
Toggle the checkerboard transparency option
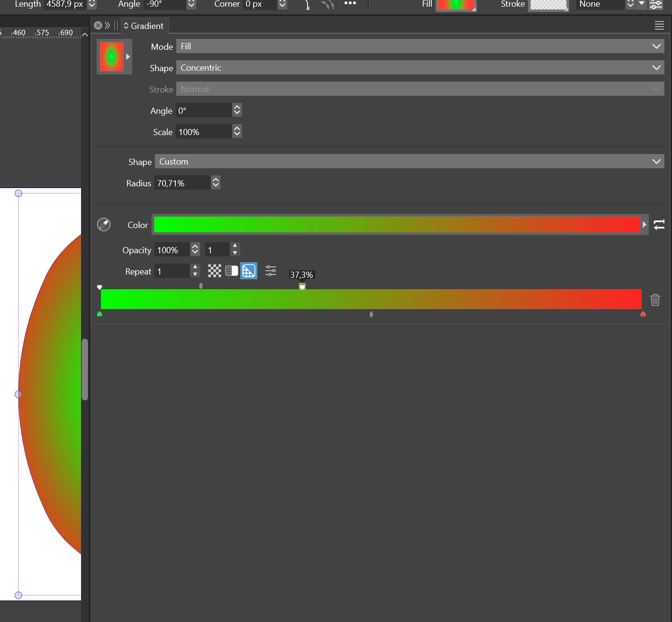tap(215, 271)
